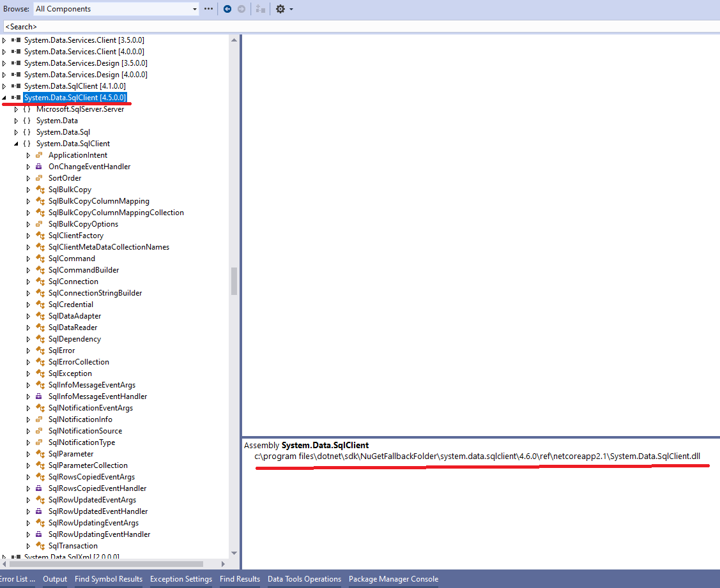Click the Back navigation arrow in Object Browser
Viewport: 720px width, 588px height.
[x=229, y=9]
